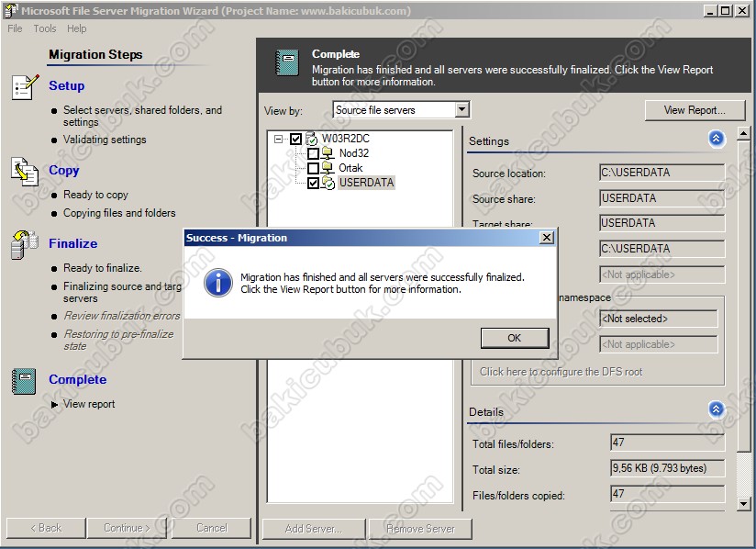Click the 'Total size:' label
The width and height of the screenshot is (756, 549).
click(x=496, y=470)
